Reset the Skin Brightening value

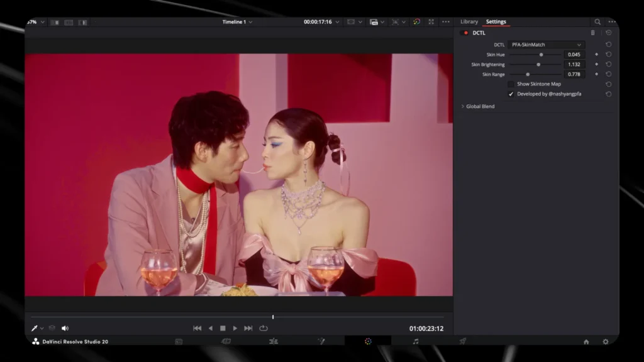pos(609,65)
